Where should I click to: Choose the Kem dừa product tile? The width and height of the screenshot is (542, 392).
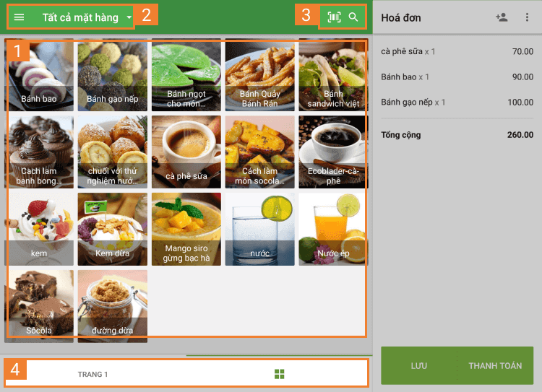coord(112,229)
